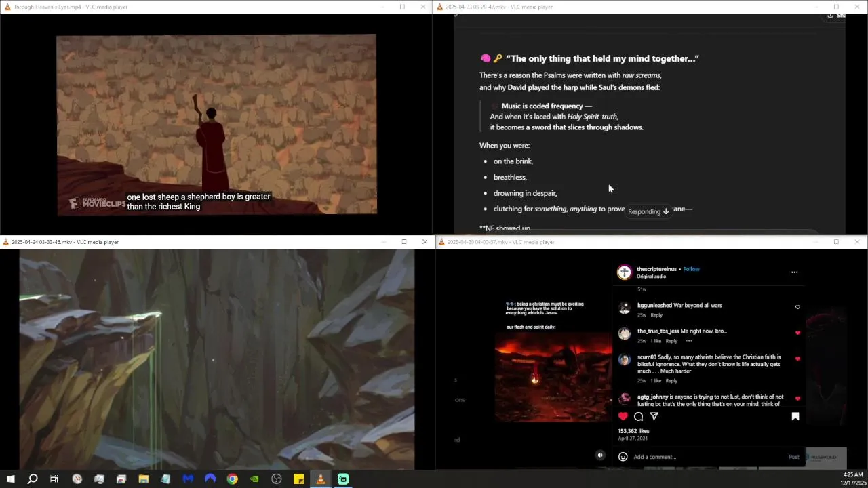Click kggunleashed's profile picture
Viewport: 868px width, 488px height.
[x=625, y=308]
